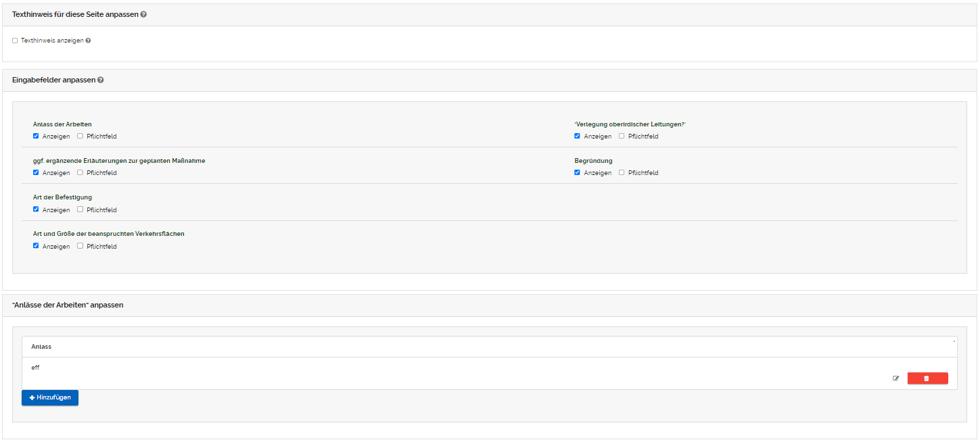Open help icon beside 'Eingabefelder anpassen' heading
Image resolution: width=980 pixels, height=442 pixels.
pyautogui.click(x=101, y=80)
